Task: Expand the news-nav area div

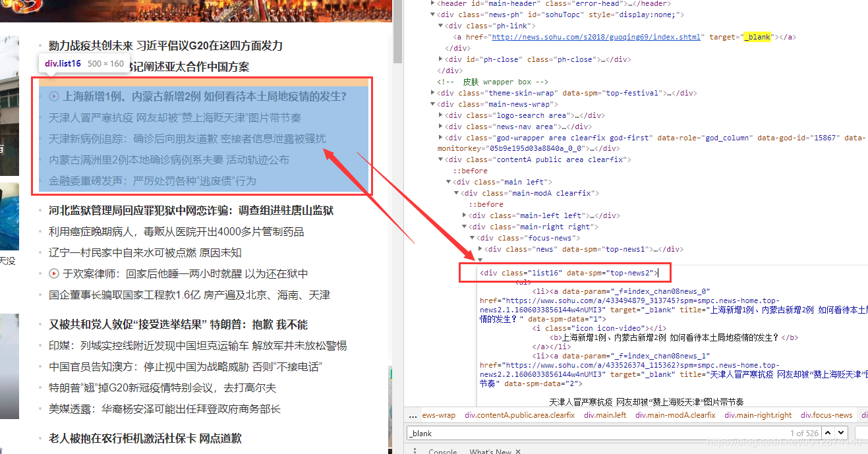Action: 441,127
